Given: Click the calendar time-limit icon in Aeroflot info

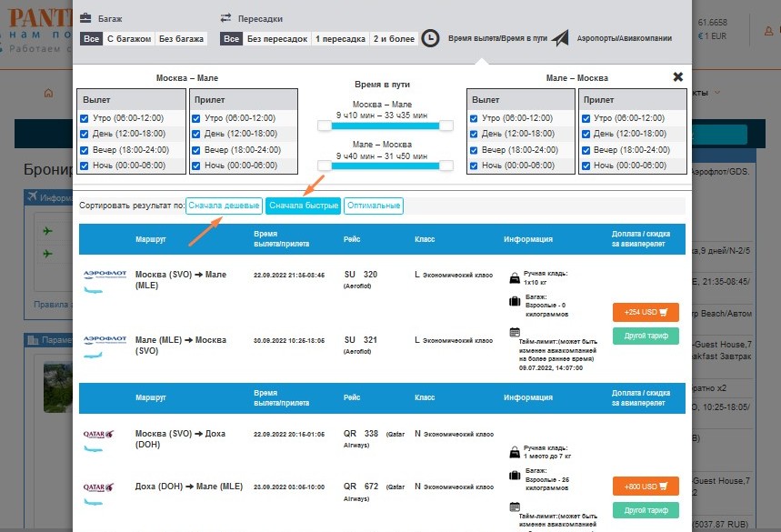Looking at the screenshot, I should (515, 333).
